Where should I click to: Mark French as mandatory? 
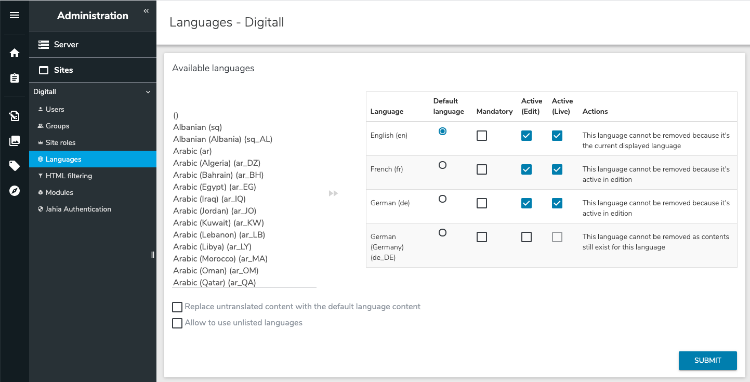482,170
